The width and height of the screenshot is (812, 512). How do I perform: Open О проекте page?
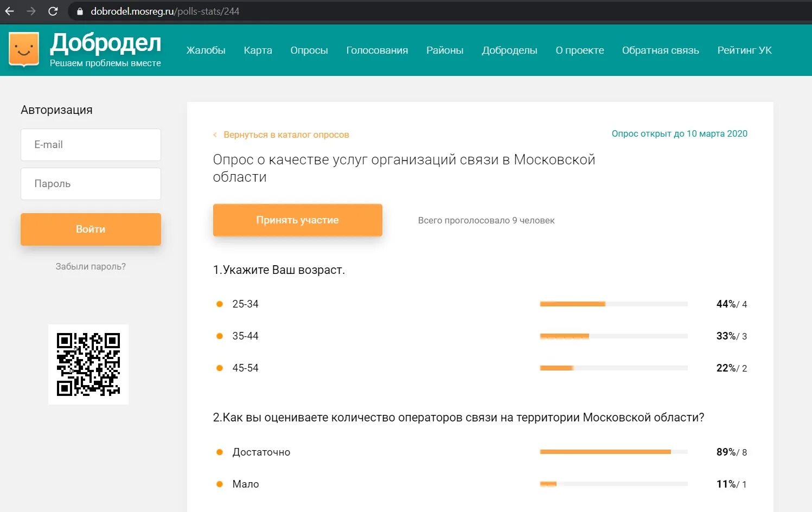point(580,50)
